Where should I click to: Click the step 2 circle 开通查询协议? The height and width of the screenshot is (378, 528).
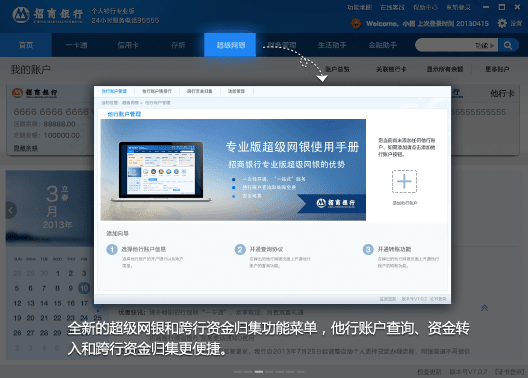(x=240, y=249)
